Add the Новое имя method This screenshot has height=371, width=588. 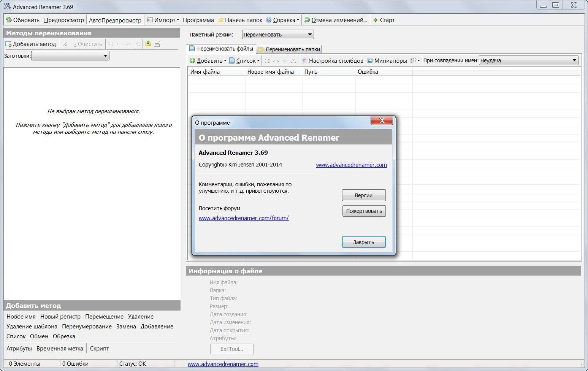click(21, 317)
